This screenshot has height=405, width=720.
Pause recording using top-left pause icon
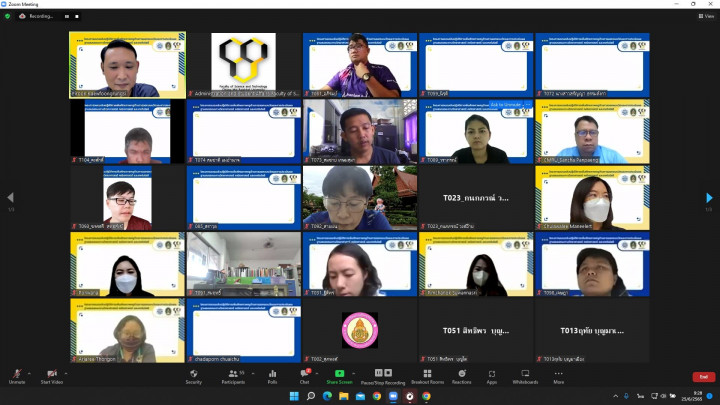click(67, 16)
